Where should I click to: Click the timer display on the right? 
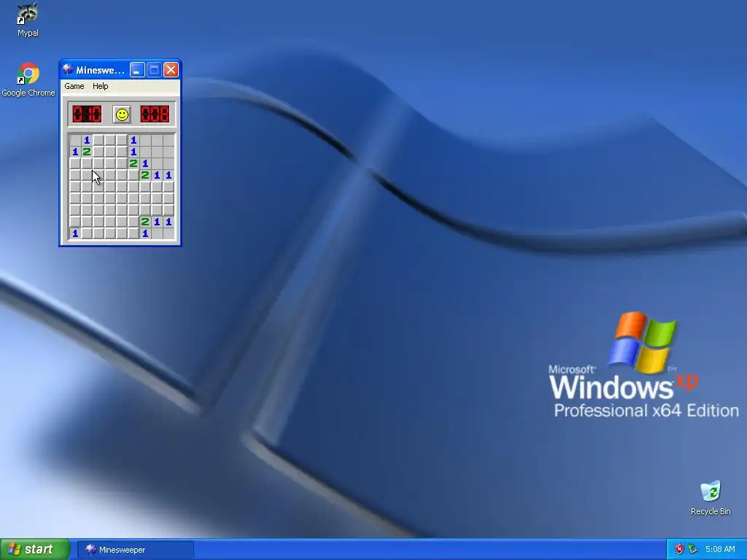tap(155, 114)
